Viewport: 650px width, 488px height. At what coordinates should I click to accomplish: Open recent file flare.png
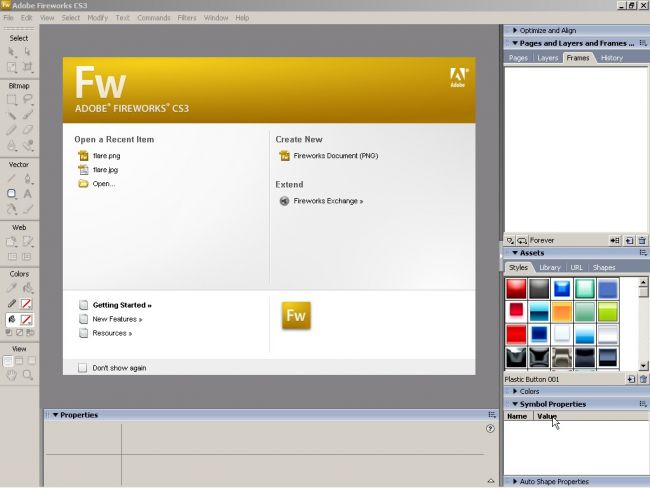point(105,156)
